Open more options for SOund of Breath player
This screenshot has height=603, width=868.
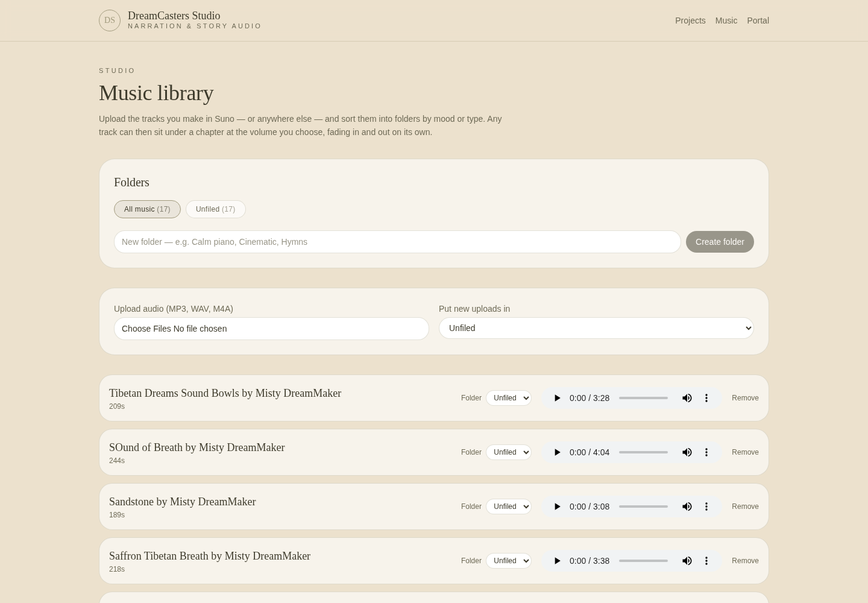(x=706, y=452)
